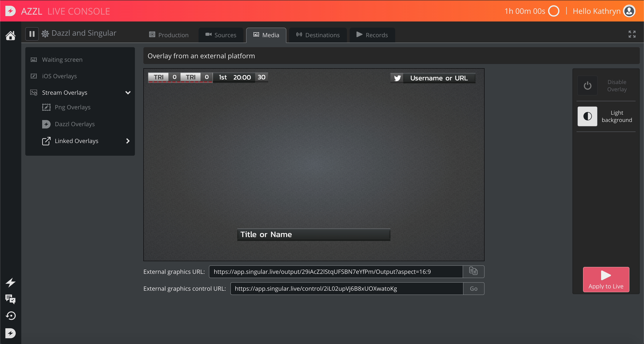Screen dimensions: 644x344
Task: Click the Username or URL overlay text
Action: [439, 78]
